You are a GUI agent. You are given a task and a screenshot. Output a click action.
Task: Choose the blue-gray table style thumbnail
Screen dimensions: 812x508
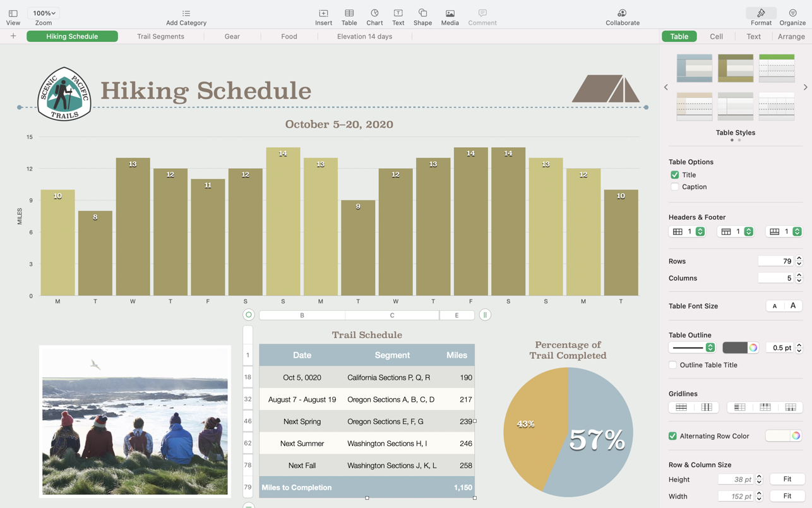tap(694, 68)
